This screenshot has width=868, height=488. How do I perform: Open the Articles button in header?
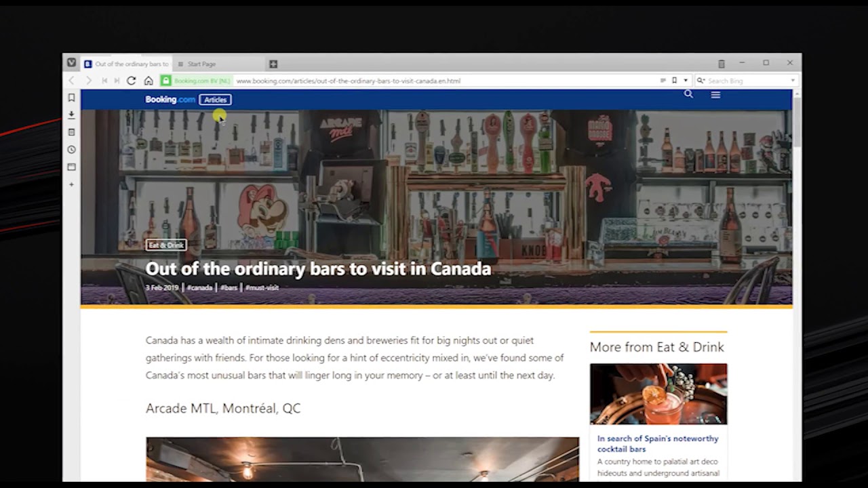tap(216, 100)
